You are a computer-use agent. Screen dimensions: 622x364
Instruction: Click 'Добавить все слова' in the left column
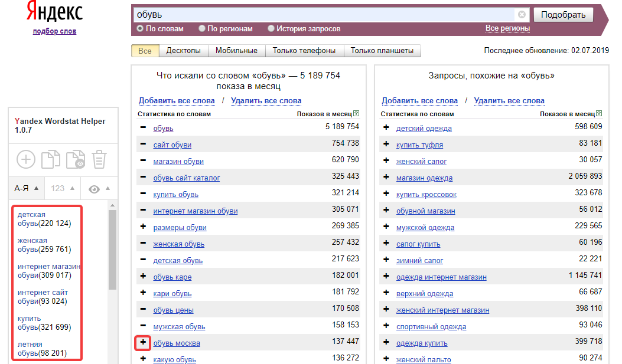pyautogui.click(x=177, y=101)
